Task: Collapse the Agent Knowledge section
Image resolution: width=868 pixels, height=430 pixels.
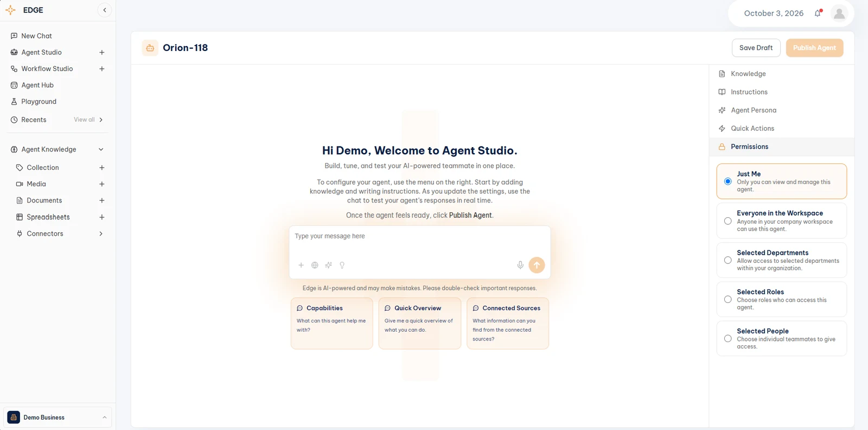Action: [x=101, y=150]
